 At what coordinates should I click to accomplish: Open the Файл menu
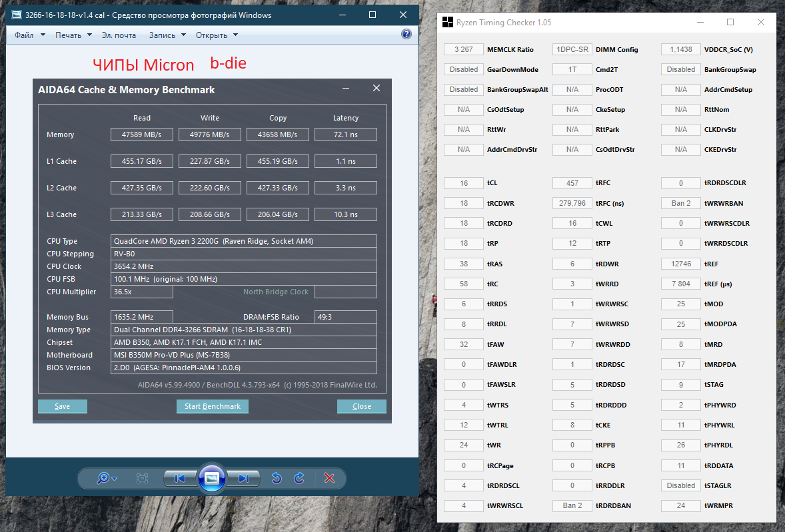[x=24, y=35]
